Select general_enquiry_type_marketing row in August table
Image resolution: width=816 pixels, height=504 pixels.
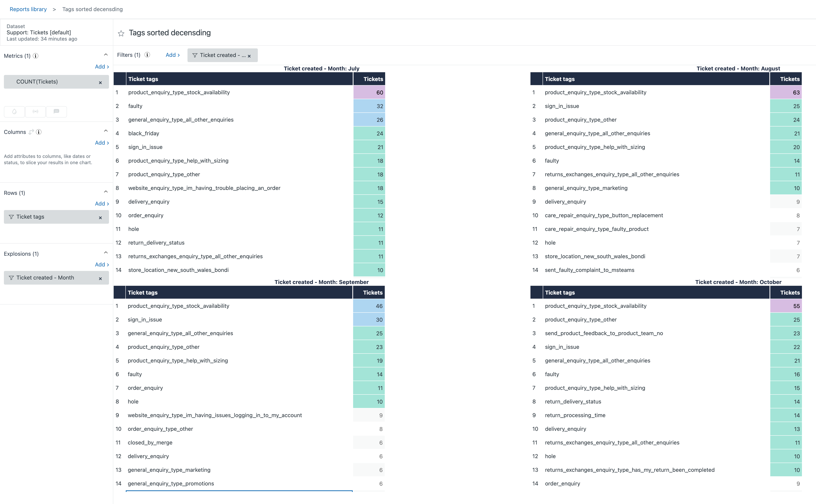pos(586,188)
